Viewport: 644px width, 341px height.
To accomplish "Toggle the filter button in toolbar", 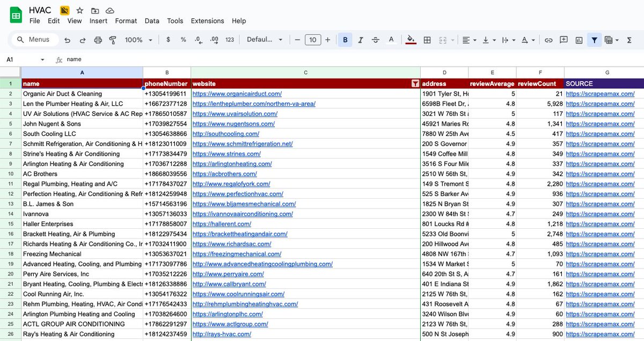I will click(594, 40).
